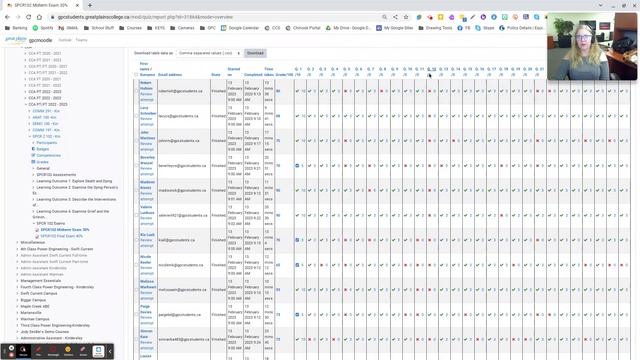Go back with the browser back arrow
Image resolution: width=640 pixels, height=360 pixels.
coord(7,17)
